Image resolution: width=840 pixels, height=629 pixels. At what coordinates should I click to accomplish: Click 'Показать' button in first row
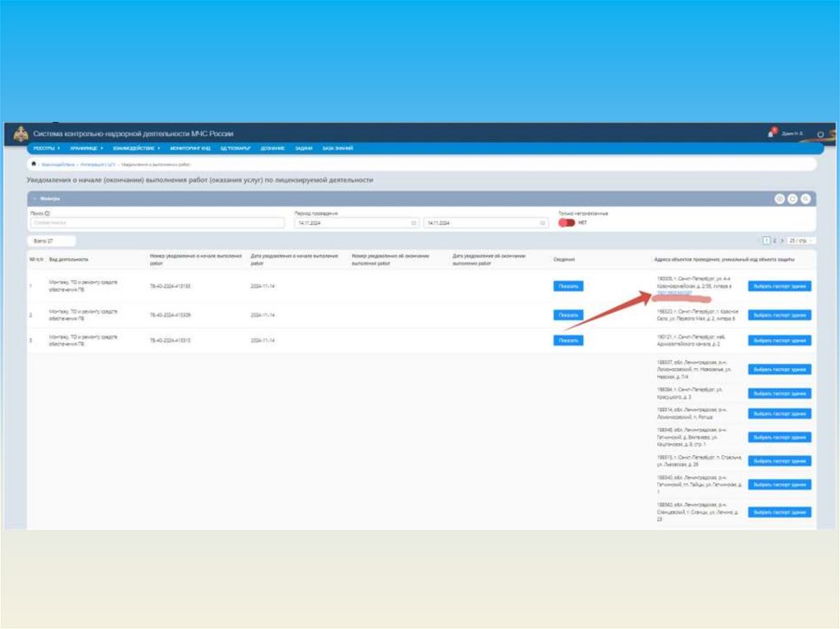point(568,286)
